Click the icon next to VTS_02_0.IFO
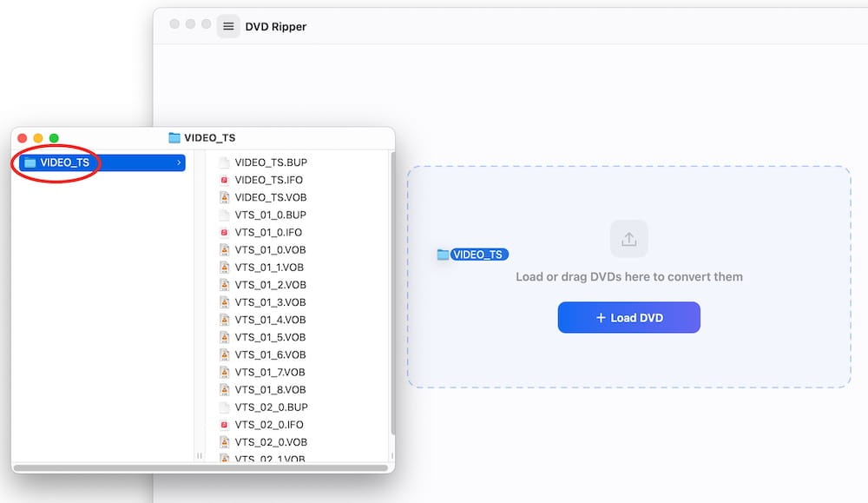 (x=224, y=424)
